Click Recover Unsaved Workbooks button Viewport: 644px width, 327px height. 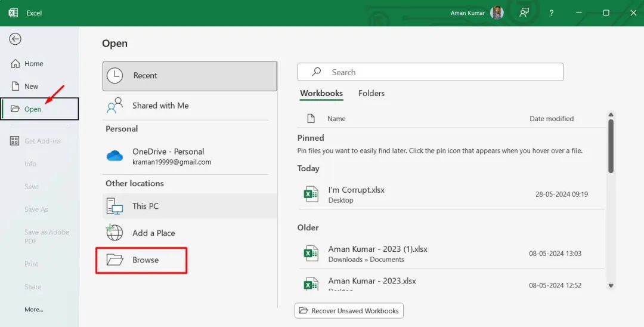pyautogui.click(x=349, y=310)
